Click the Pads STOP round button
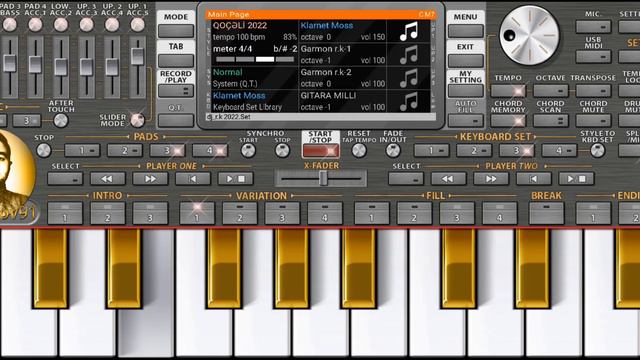The height and width of the screenshot is (360, 640). (x=44, y=151)
